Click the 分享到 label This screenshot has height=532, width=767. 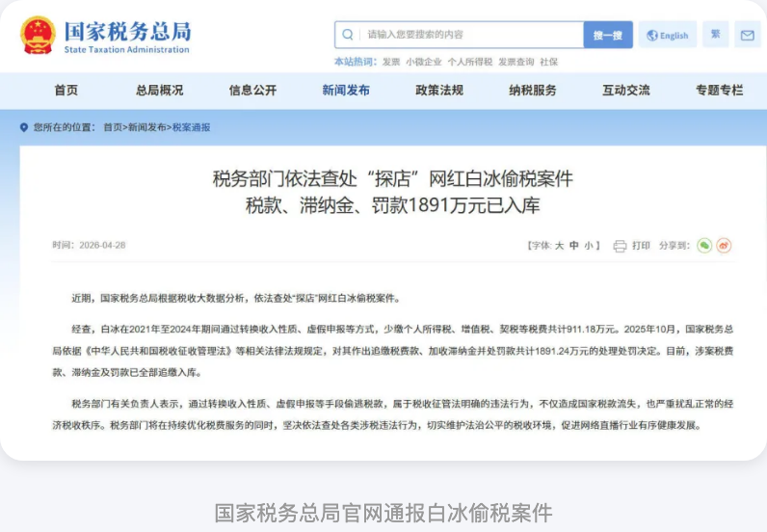tap(674, 246)
